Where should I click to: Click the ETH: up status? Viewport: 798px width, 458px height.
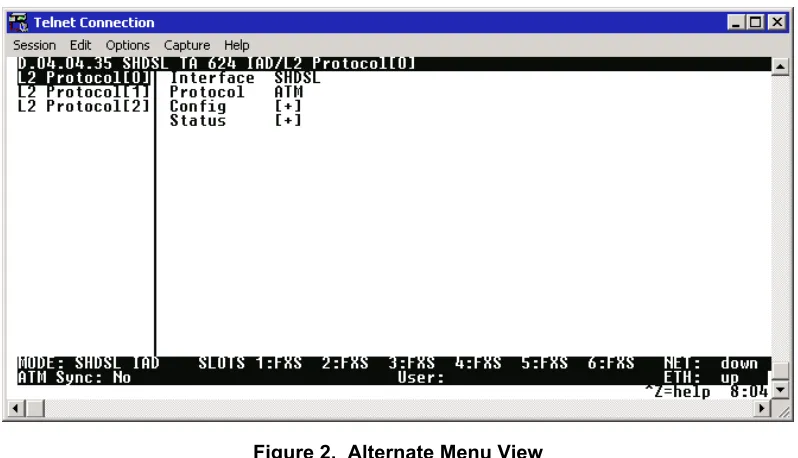coord(701,378)
